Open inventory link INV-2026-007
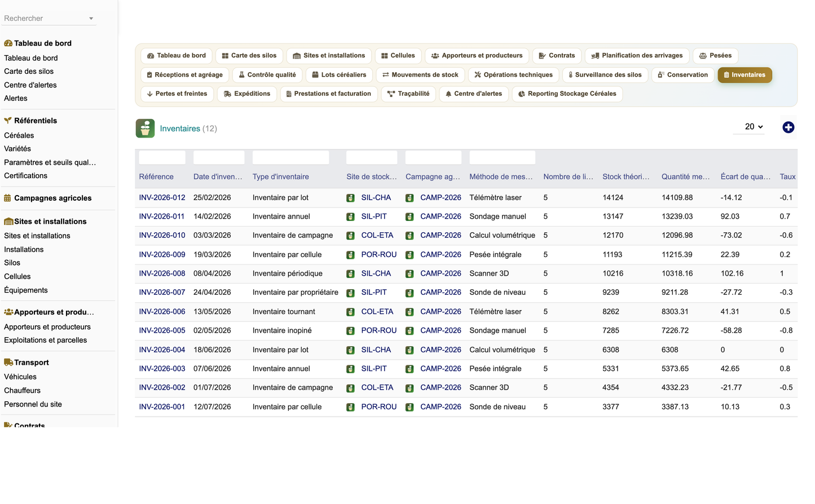The image size is (815, 504). point(162,293)
